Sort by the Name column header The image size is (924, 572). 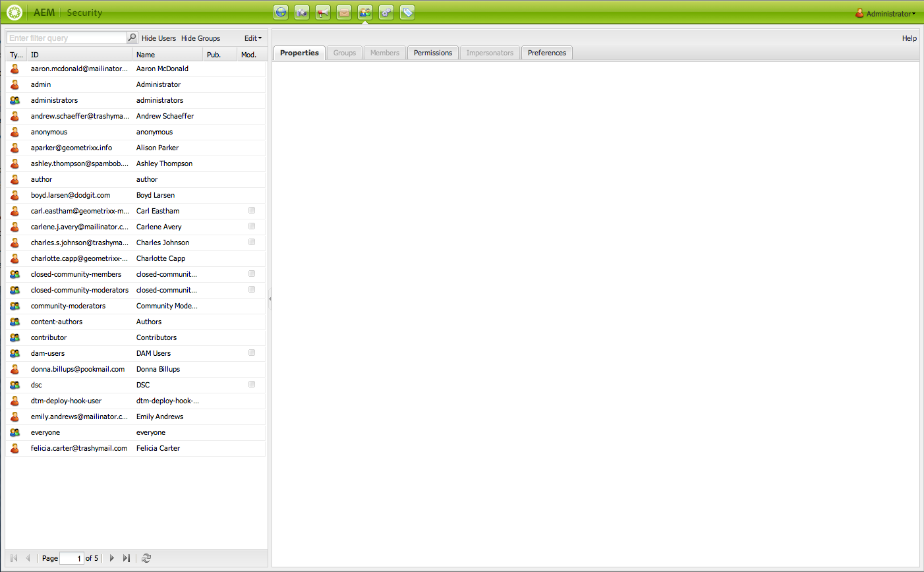click(167, 55)
